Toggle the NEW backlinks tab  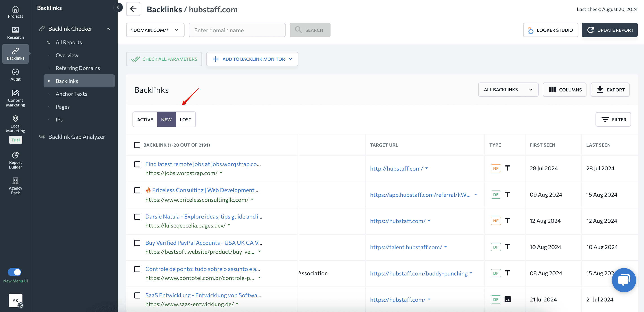(166, 119)
